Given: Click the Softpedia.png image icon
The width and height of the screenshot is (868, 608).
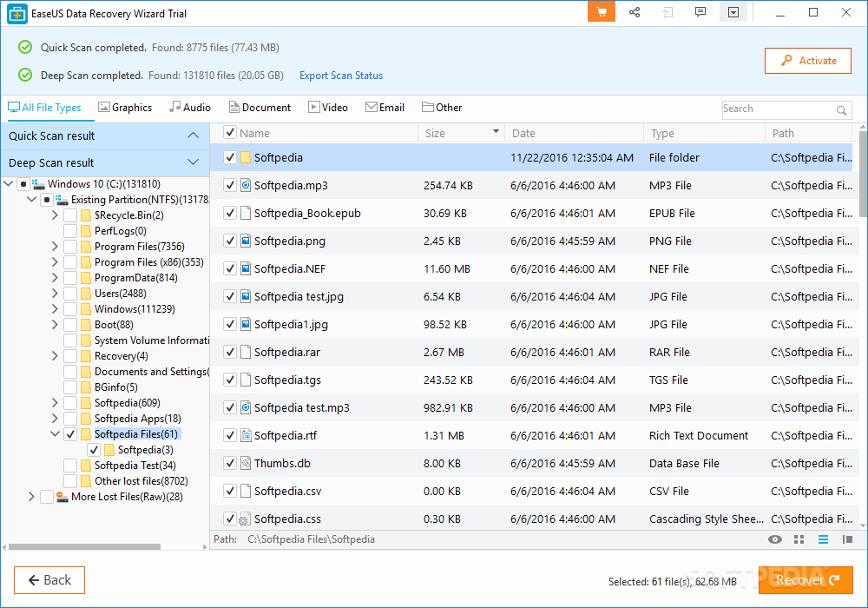Looking at the screenshot, I should click(x=246, y=241).
